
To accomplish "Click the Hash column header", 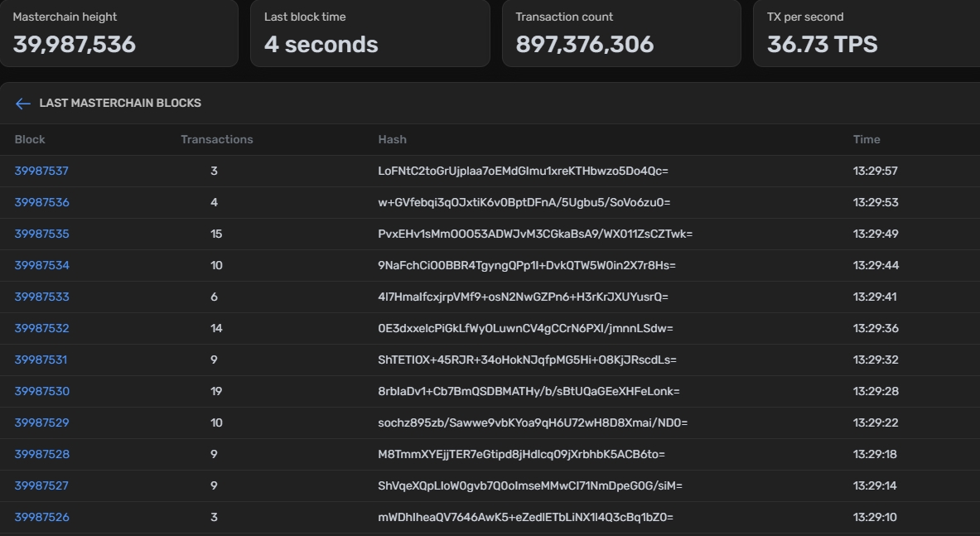I will (x=392, y=140).
